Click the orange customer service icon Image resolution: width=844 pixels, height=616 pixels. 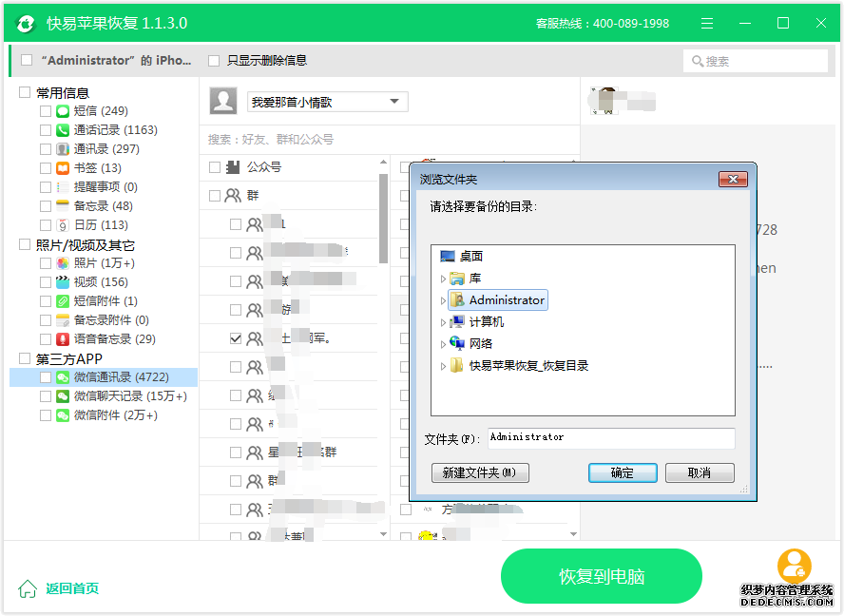pyautogui.click(x=794, y=566)
